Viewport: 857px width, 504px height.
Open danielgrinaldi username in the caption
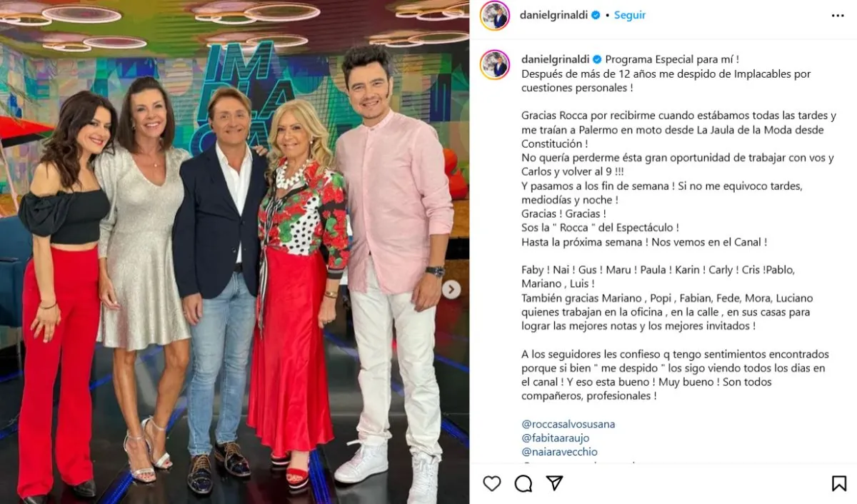556,59
